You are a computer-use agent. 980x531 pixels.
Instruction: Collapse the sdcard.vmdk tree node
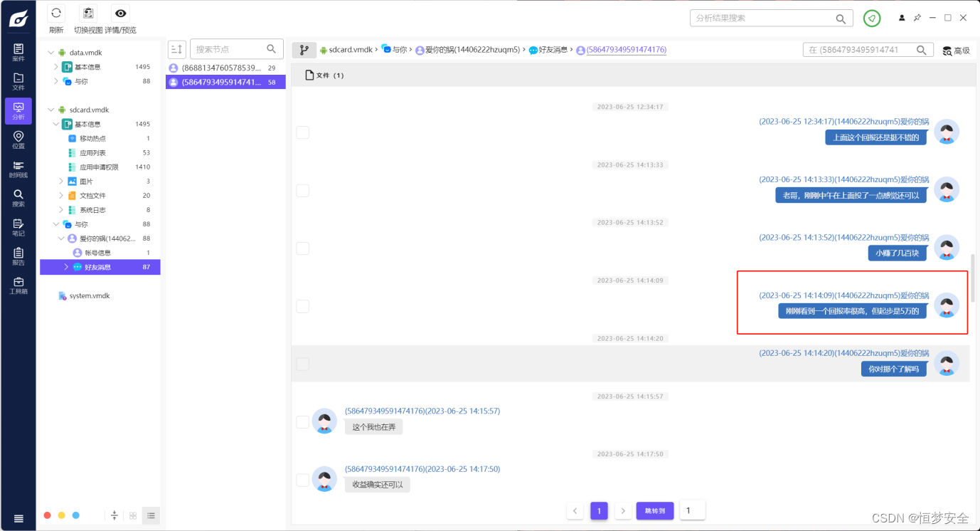point(50,110)
